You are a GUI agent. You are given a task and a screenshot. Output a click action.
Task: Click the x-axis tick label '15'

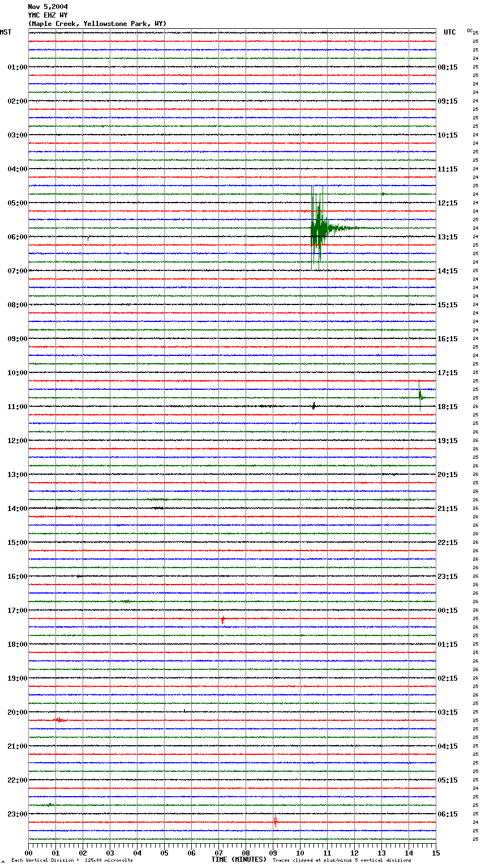[x=436, y=853]
